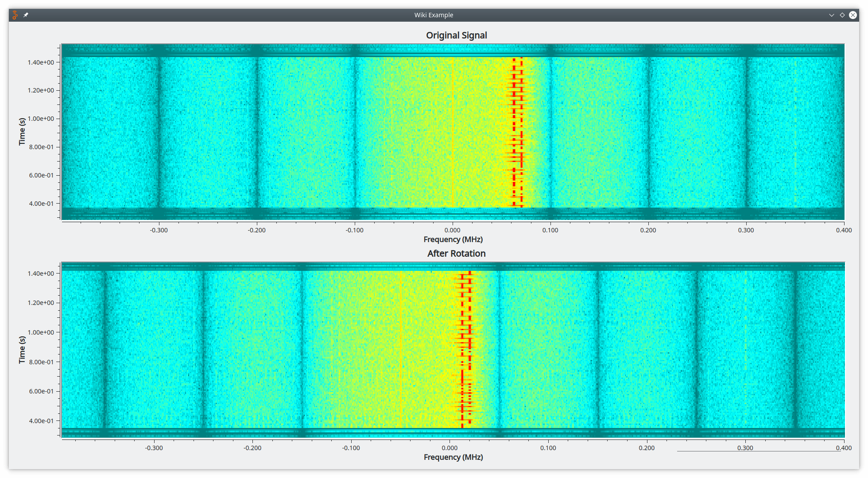The image size is (868, 478).
Task: Click 0.000 frequency tick on bottom plot
Action: click(x=449, y=448)
